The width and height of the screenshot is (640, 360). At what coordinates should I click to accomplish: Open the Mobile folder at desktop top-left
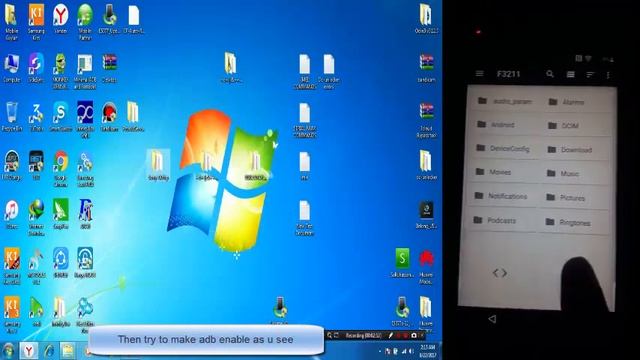click(11, 21)
